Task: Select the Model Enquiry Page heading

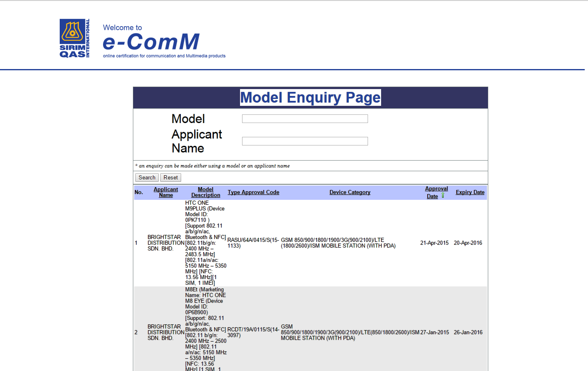Action: pos(310,98)
